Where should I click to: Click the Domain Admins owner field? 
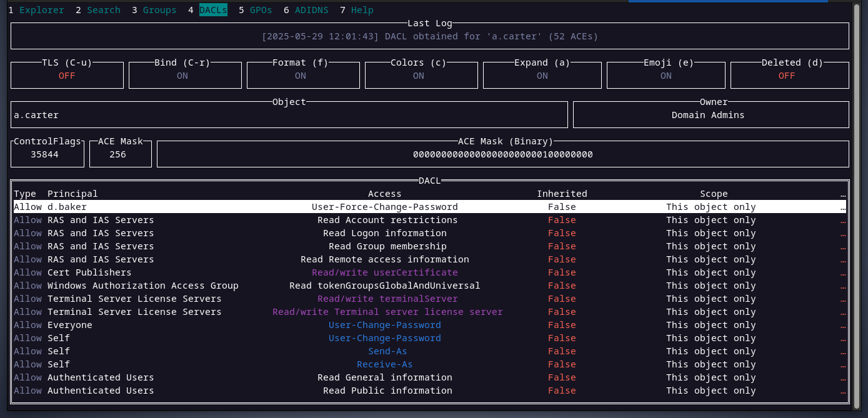click(711, 115)
